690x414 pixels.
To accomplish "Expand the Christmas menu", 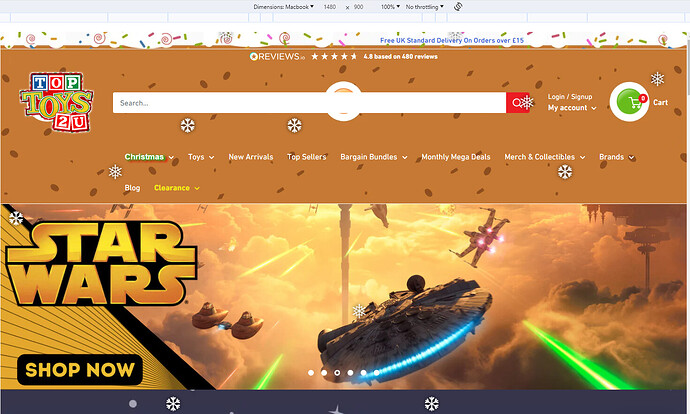I will (149, 157).
